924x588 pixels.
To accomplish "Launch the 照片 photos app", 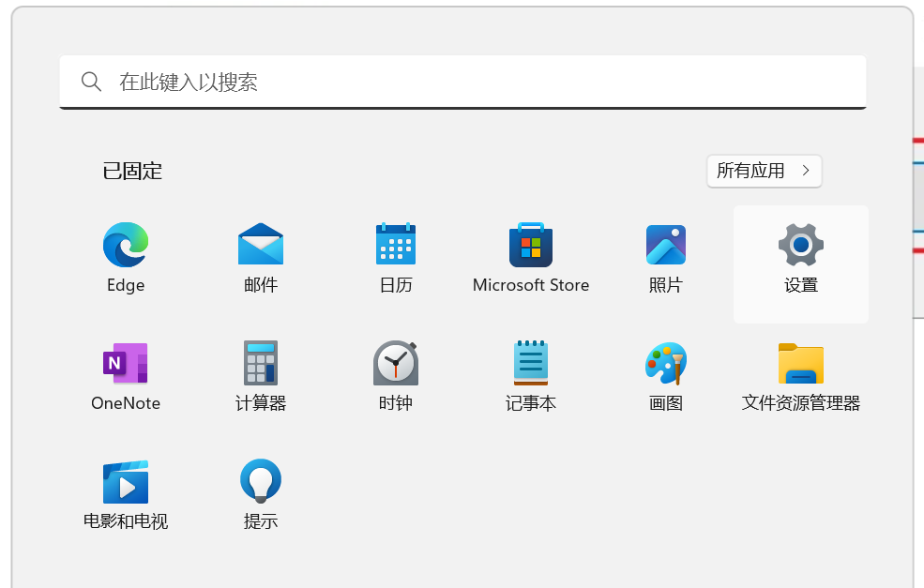I will pos(666,245).
